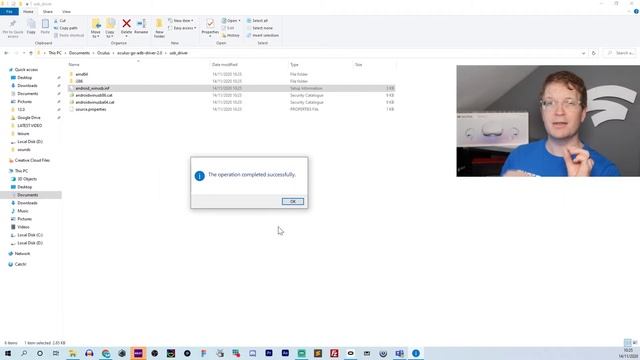Click Edit in the Open group
Screen dimensions: 640x360
click(x=228, y=28)
